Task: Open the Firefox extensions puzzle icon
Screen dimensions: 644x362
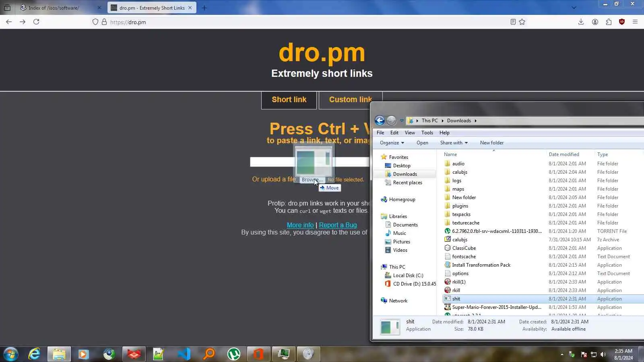Action: tap(609, 22)
